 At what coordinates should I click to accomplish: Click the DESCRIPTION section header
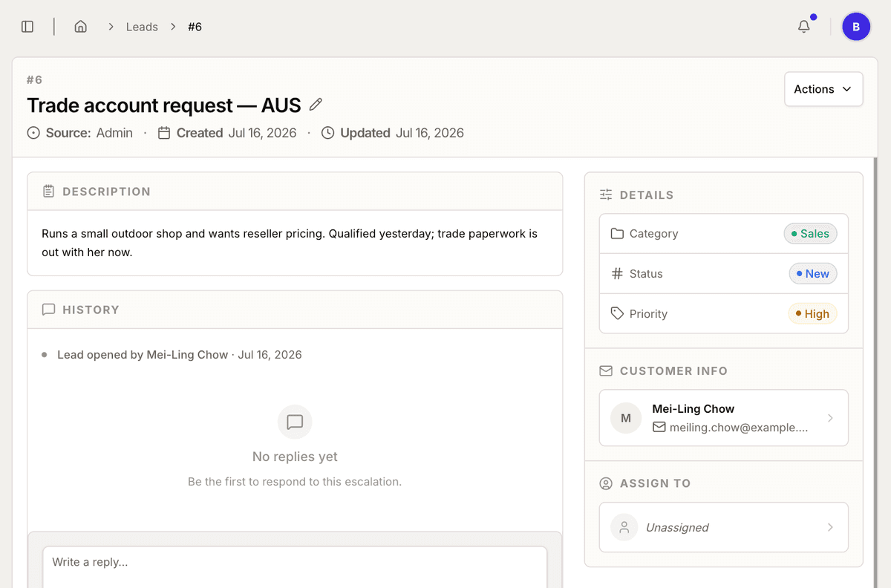coord(106,192)
